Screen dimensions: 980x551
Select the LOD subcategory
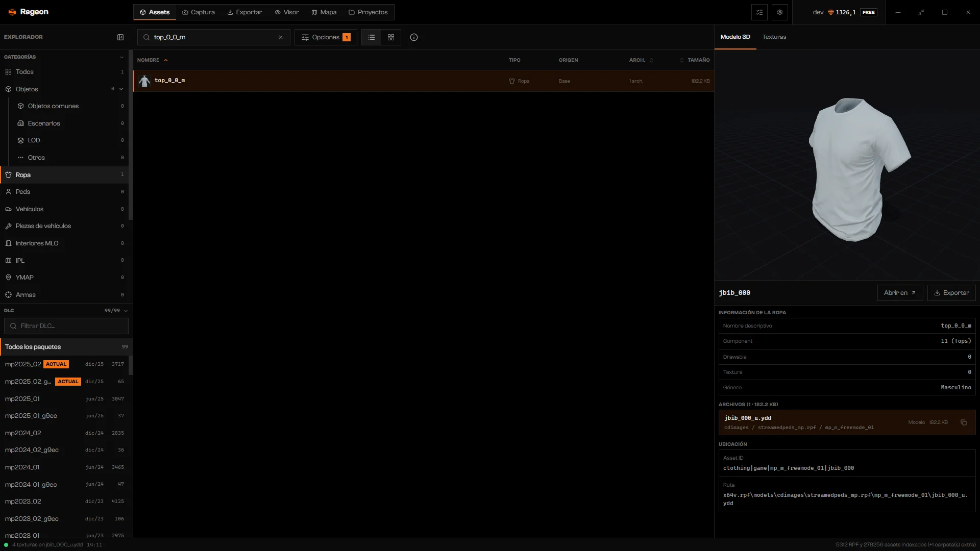pos(70,140)
